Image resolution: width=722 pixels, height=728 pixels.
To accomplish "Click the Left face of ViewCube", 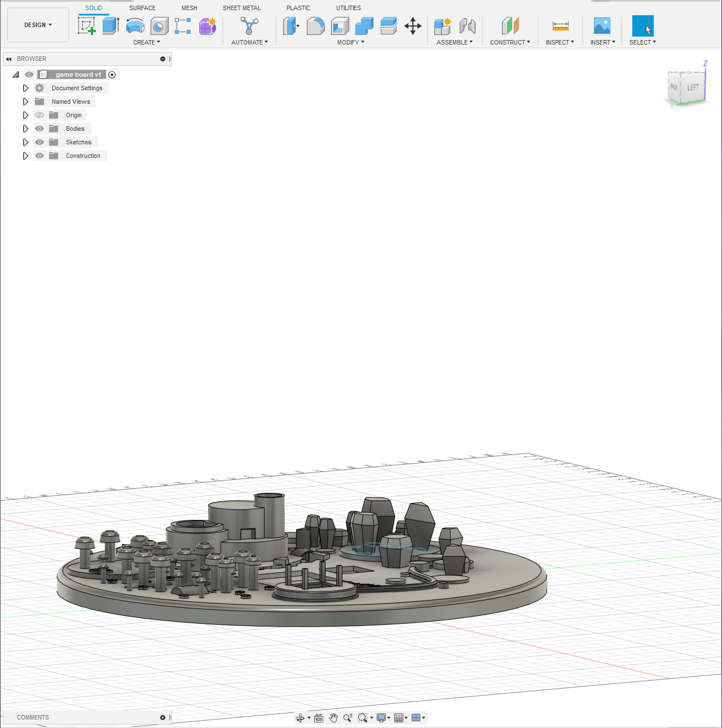I will (x=693, y=88).
